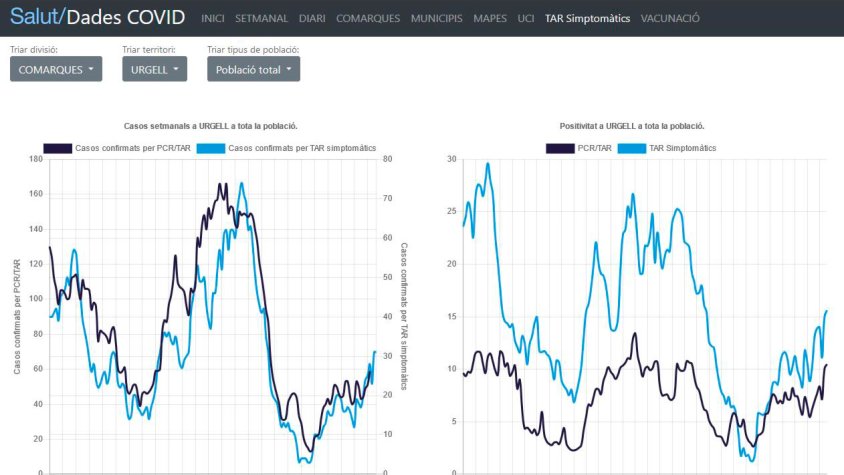Click the weekly cases chart title

pyautogui.click(x=211, y=126)
